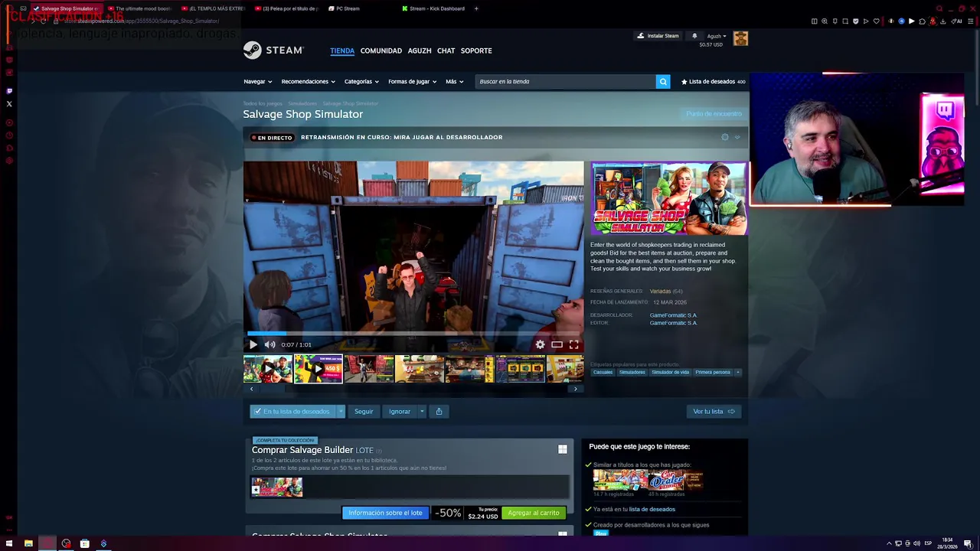
Task: Click 'Instalar Steam' button
Action: click(x=658, y=36)
